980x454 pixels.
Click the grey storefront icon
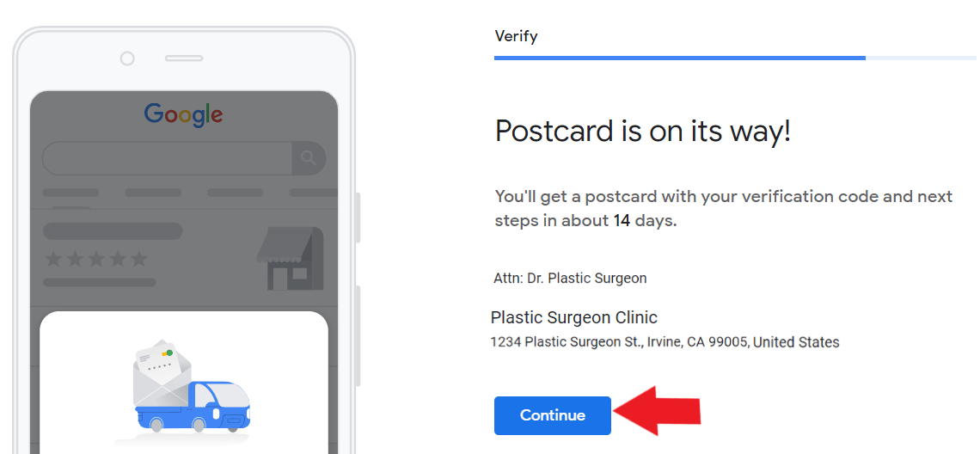pos(290,258)
